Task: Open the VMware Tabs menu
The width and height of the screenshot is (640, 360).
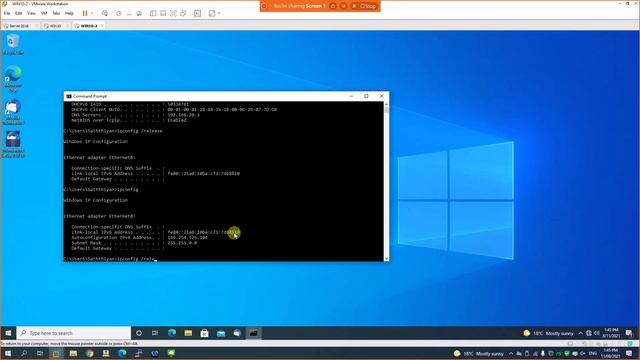Action: point(56,13)
